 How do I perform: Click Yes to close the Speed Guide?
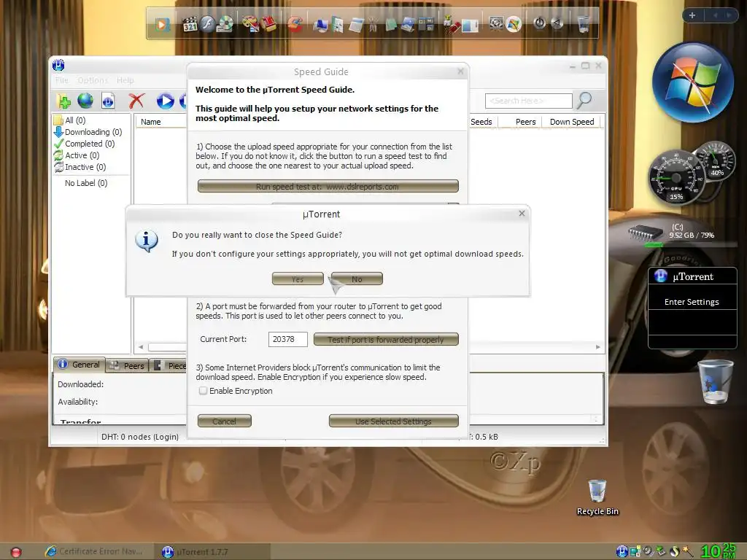(x=298, y=279)
